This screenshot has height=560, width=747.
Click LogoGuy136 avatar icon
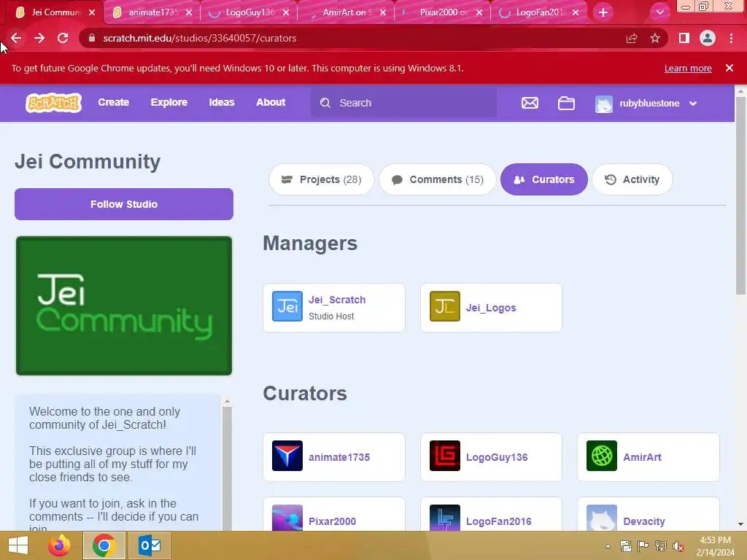[445, 456]
